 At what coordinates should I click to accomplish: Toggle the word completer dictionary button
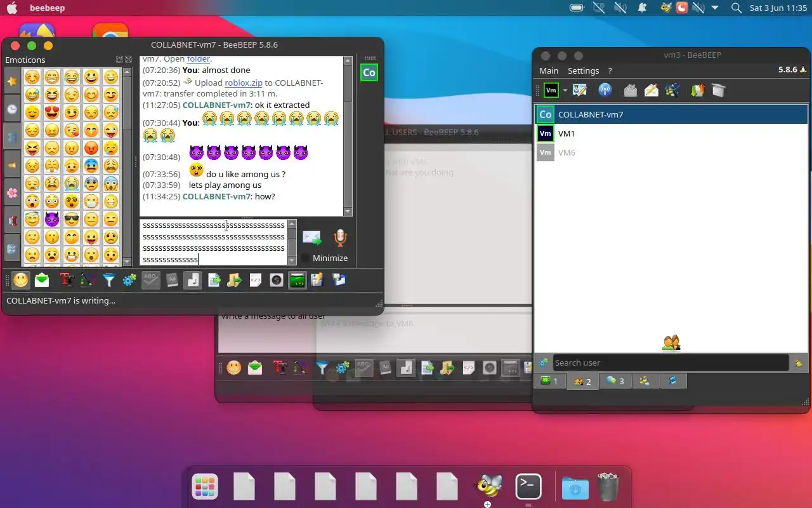pyautogui.click(x=172, y=280)
